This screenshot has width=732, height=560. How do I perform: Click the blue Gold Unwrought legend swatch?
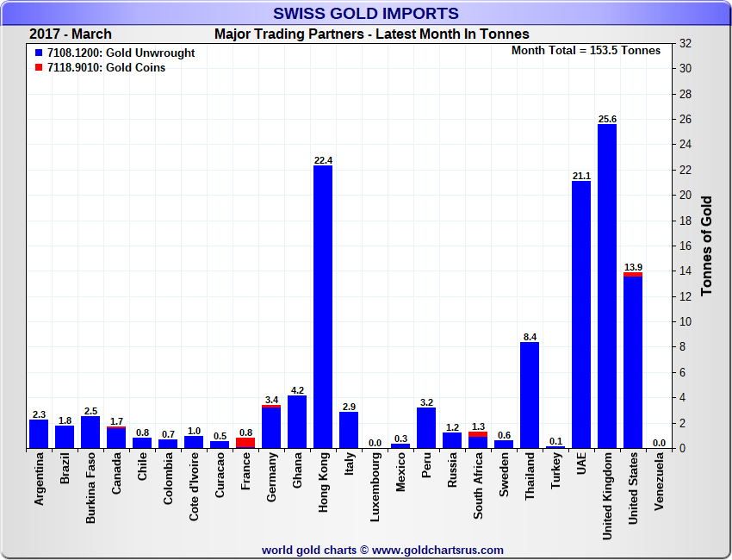click(39, 53)
